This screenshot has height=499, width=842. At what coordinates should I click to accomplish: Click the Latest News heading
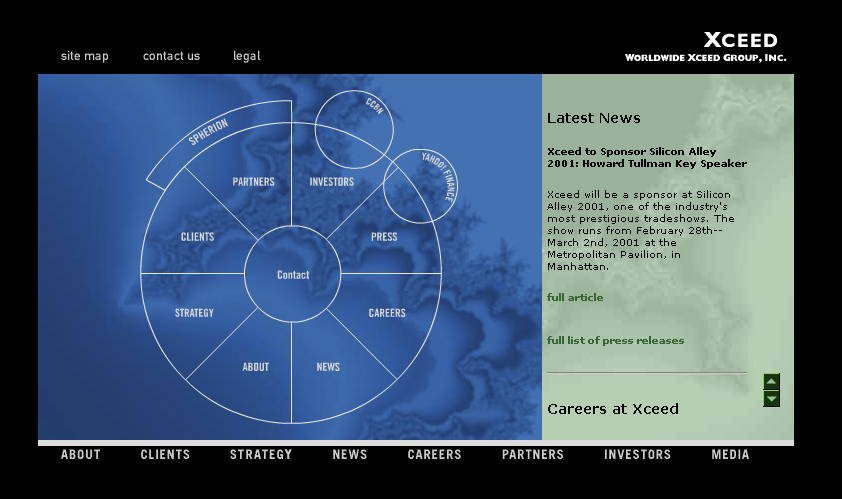point(593,118)
